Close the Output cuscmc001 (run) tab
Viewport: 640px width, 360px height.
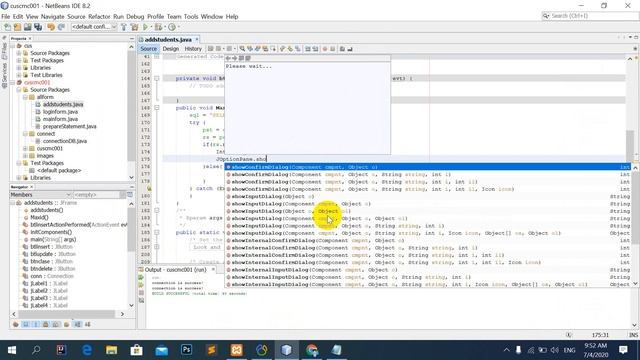[x=213, y=270]
